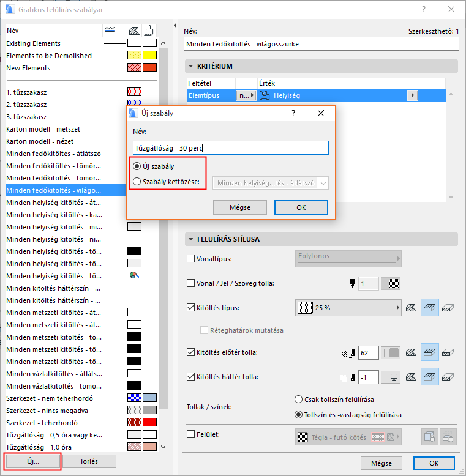Open the Tégla - futó kötés surface dropdown
This screenshot has width=466, height=476.
coord(348,437)
